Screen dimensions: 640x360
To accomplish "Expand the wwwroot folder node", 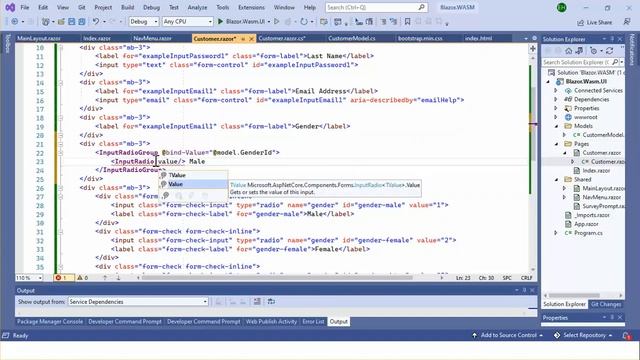I will coord(556,117).
